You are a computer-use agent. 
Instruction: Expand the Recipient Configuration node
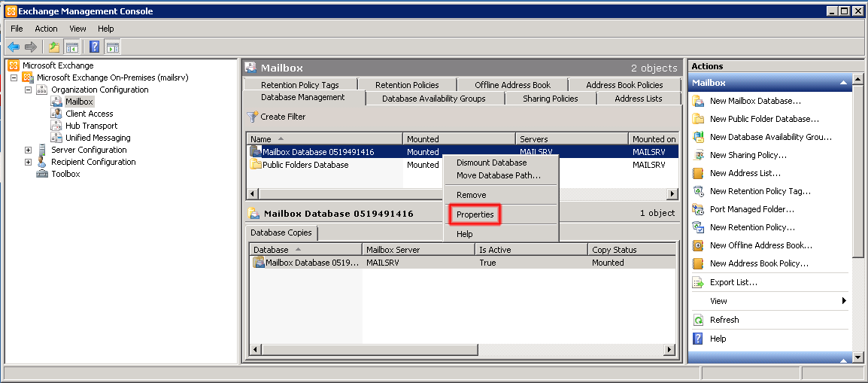click(x=29, y=163)
